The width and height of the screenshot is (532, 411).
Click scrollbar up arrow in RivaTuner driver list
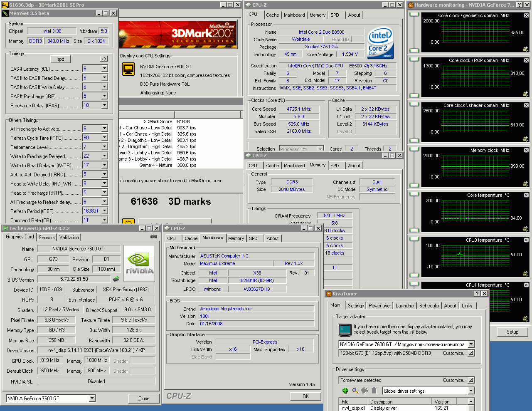(471, 401)
